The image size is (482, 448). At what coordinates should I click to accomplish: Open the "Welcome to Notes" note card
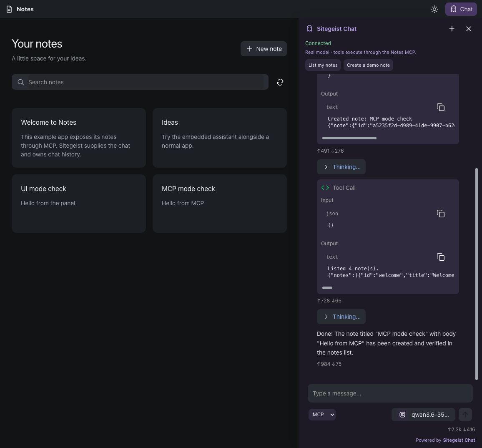point(79,138)
